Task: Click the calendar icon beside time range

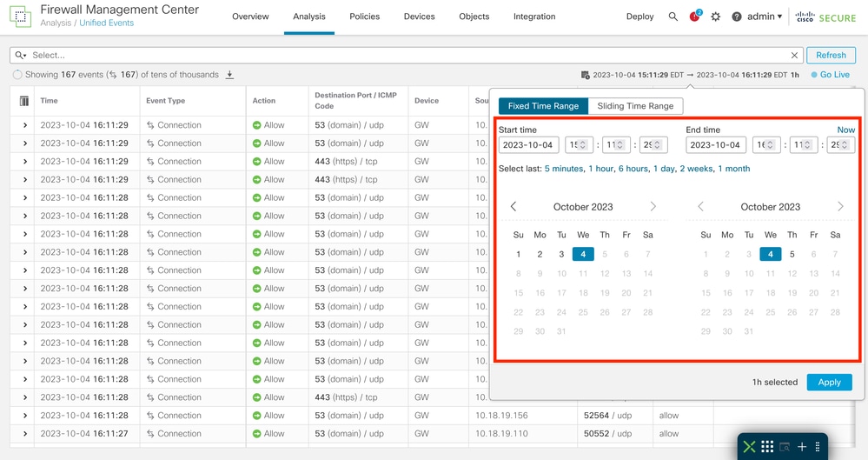Action: pos(585,75)
